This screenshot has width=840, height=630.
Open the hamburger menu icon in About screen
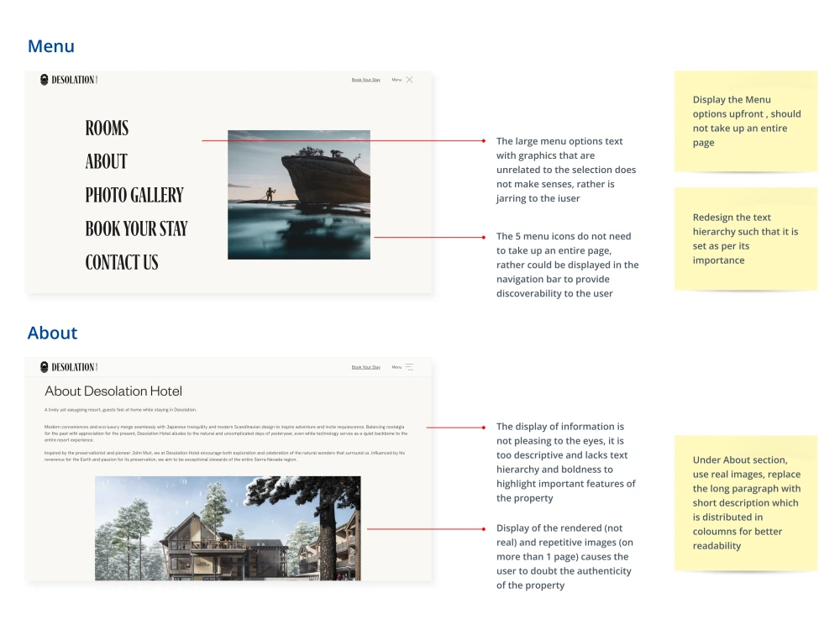[409, 367]
